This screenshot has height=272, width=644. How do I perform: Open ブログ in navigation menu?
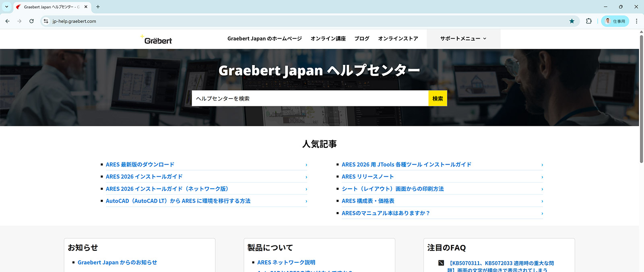361,39
